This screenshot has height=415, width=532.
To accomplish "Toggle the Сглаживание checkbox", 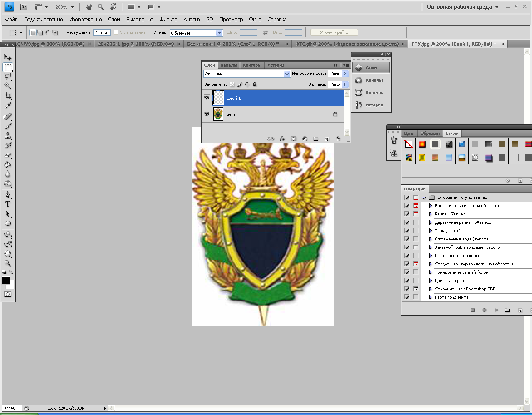I will coord(116,32).
